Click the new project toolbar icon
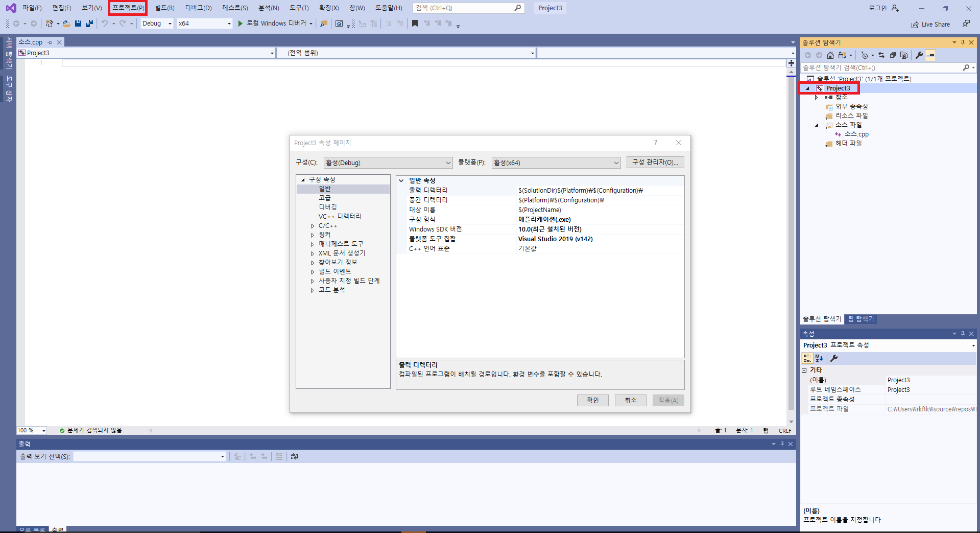980x533 pixels. coord(49,24)
